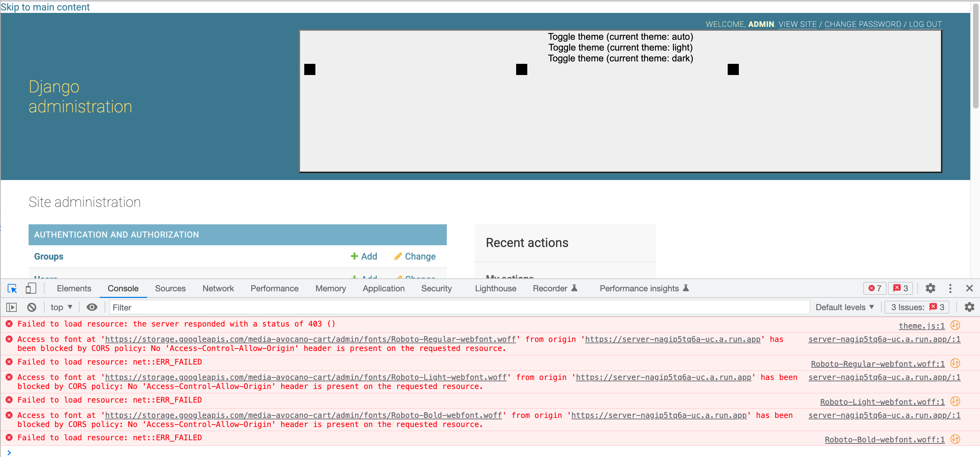Select the Console tab
Viewport: 980px width, 457px height.
point(123,289)
